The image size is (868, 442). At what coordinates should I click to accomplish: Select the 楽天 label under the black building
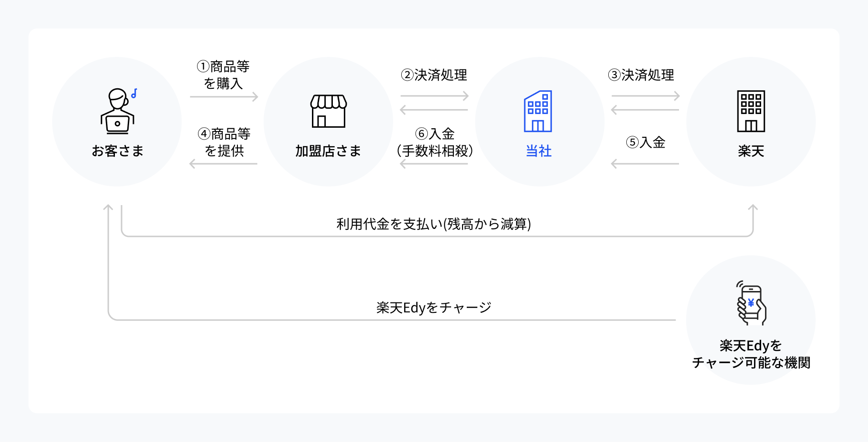click(751, 151)
